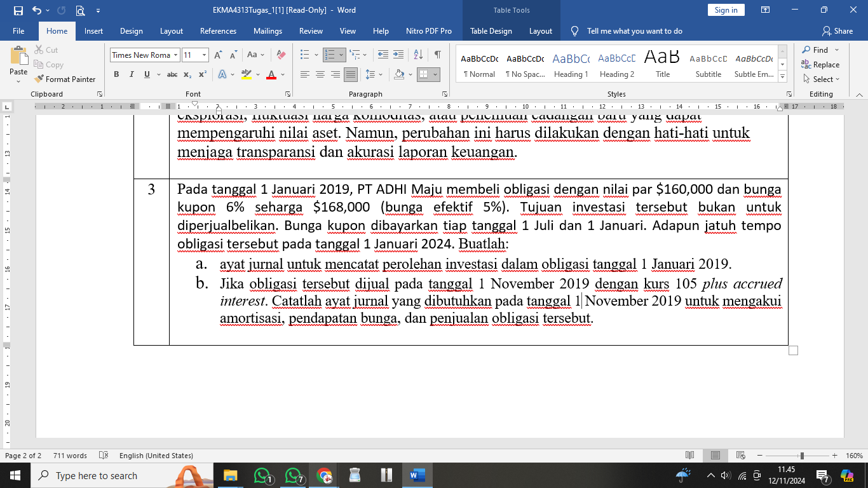Screen dimensions: 868x488
Task: Apply subscript formatting
Action: pos(187,74)
